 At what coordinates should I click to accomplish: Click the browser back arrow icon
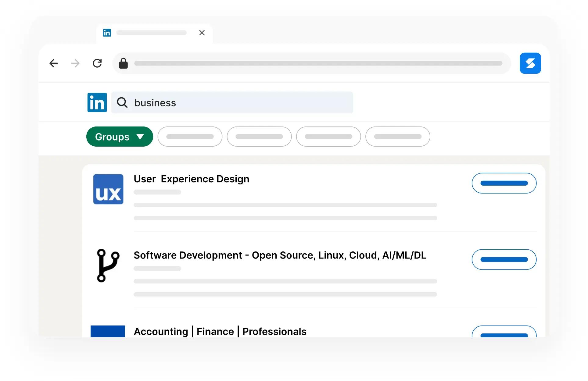[54, 63]
